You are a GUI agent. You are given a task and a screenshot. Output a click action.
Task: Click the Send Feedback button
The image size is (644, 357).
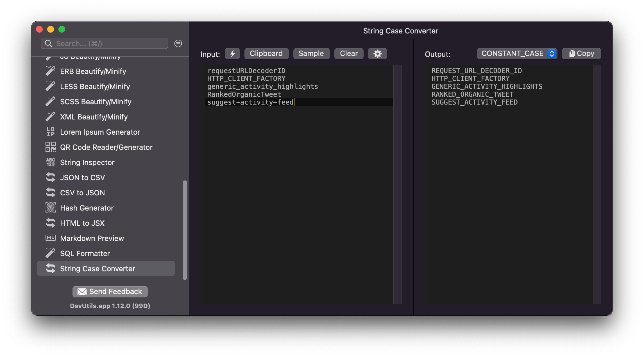point(110,292)
